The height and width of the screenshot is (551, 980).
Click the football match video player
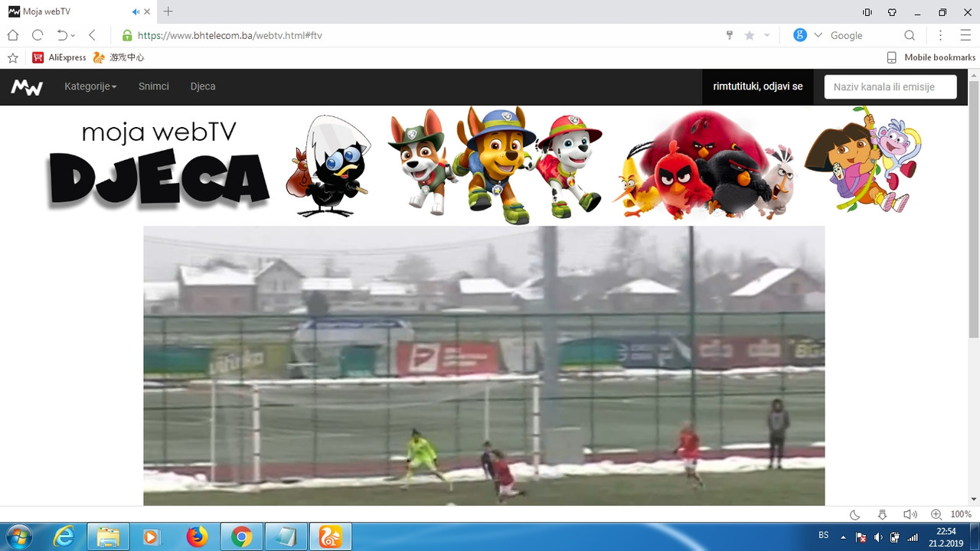pyautogui.click(x=484, y=366)
